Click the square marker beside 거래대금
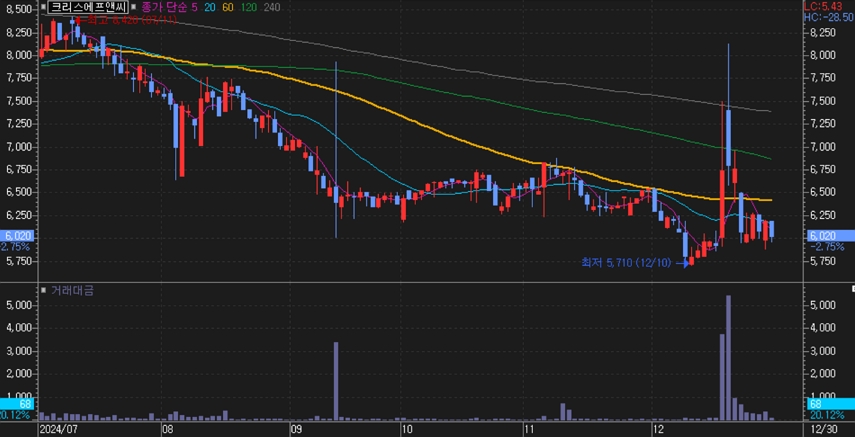Screen dimensions: 855x437 (x=41, y=290)
